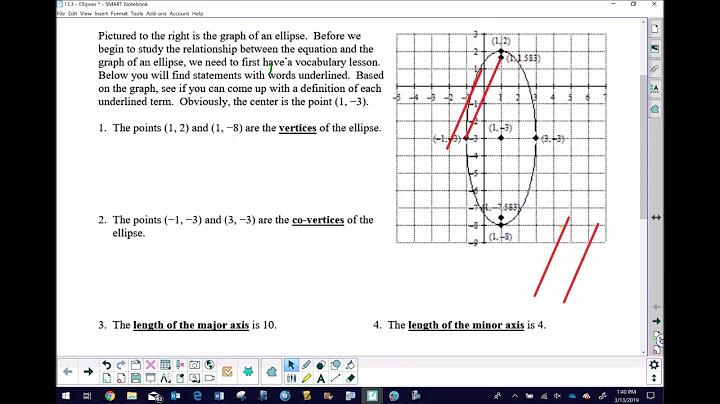Select the Line tool
This screenshot has height=404, width=720.
point(336,378)
